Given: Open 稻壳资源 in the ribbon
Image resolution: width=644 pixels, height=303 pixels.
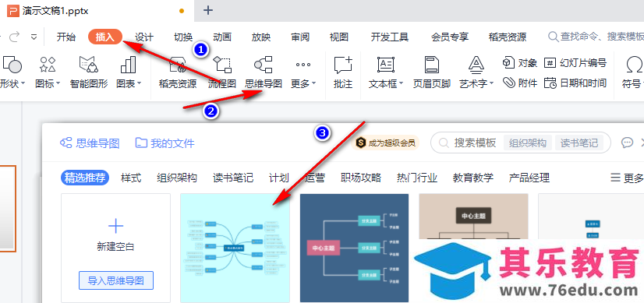Looking at the screenshot, I should pos(178,72).
